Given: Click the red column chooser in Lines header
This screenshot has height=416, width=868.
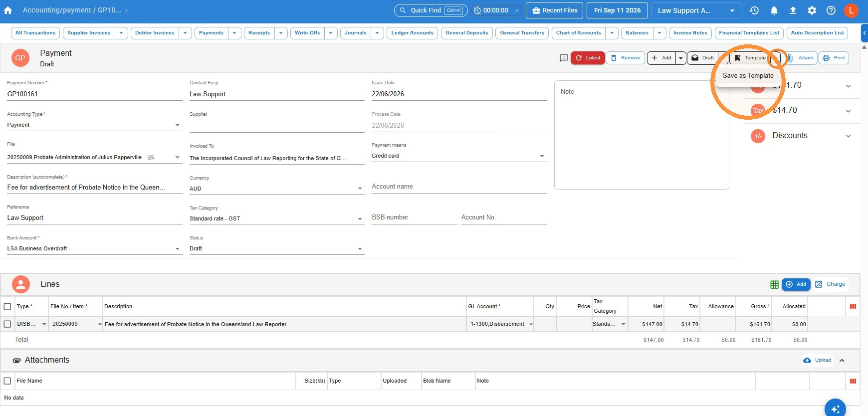Looking at the screenshot, I should tap(853, 306).
